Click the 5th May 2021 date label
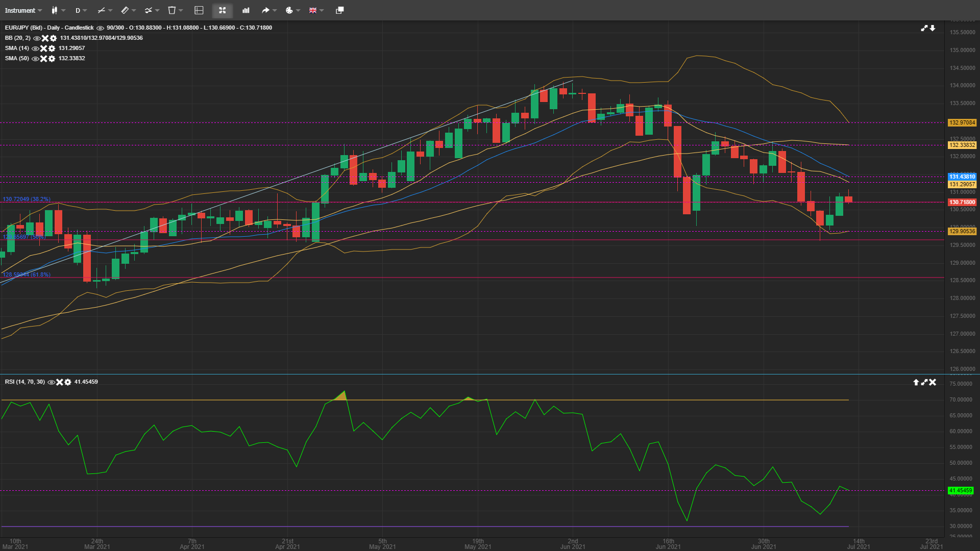Image resolution: width=980 pixels, height=551 pixels. pyautogui.click(x=382, y=544)
